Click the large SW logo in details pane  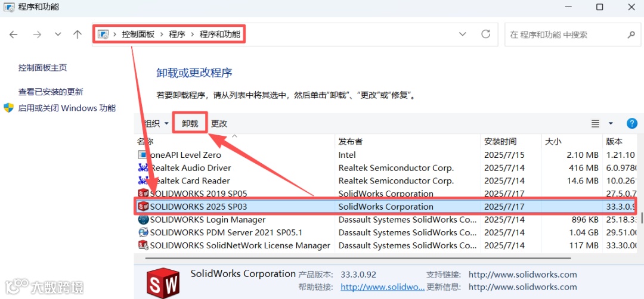coord(163,283)
